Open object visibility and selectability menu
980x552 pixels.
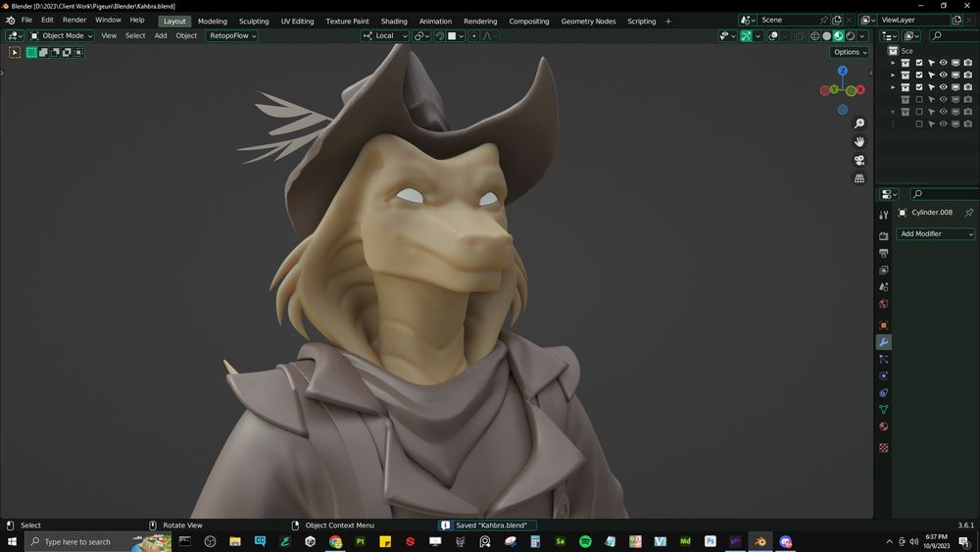727,36
